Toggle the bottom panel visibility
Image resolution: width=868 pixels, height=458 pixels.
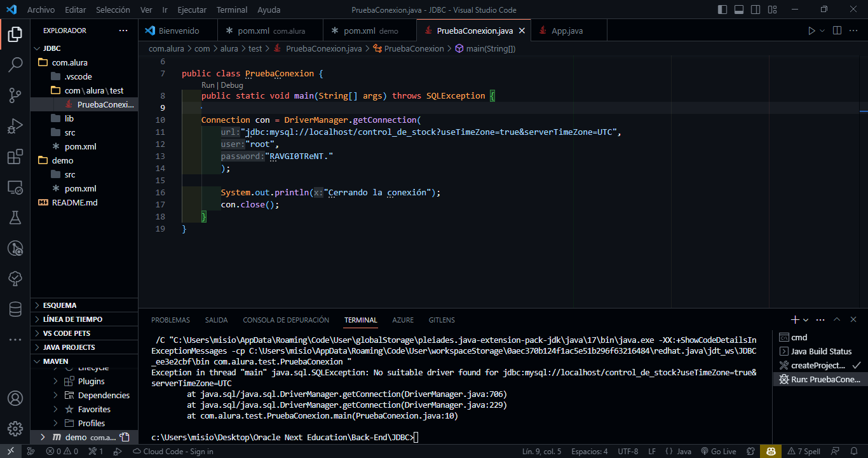point(739,10)
